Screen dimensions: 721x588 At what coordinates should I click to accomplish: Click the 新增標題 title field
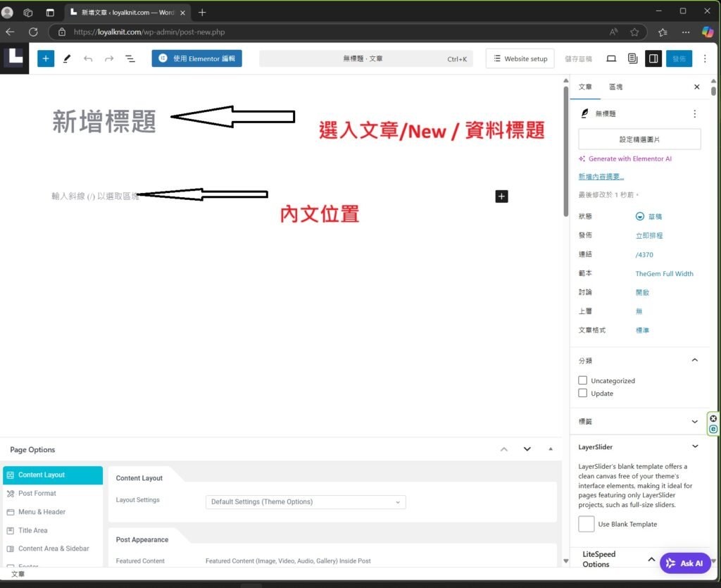[x=104, y=121]
